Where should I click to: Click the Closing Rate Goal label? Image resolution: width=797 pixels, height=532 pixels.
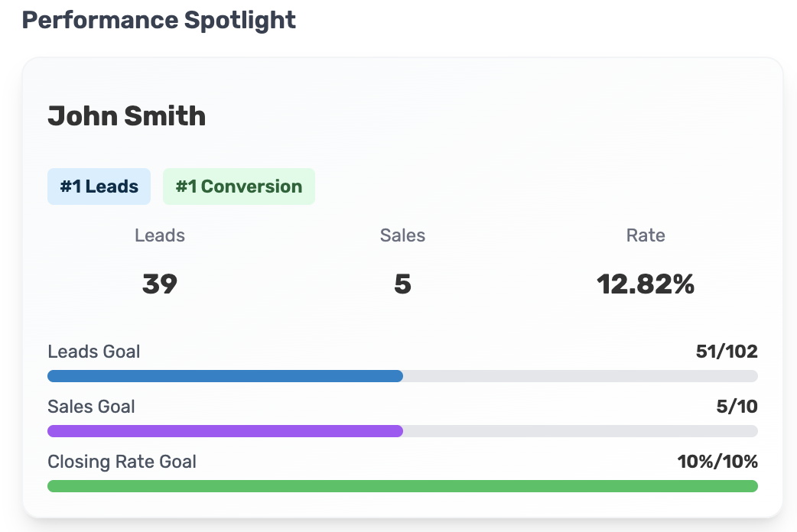(x=122, y=462)
